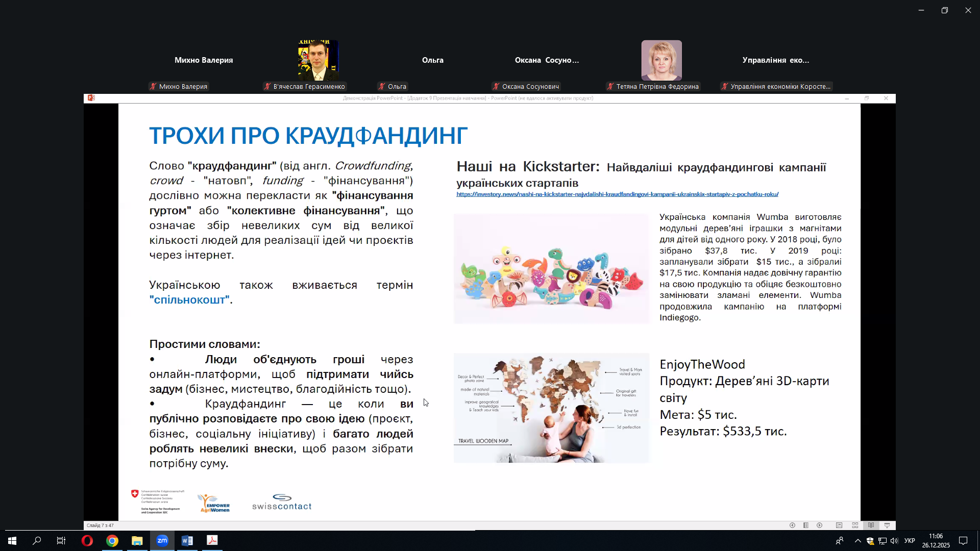980x551 pixels.
Task: Open Word document from taskbar
Action: point(187,541)
